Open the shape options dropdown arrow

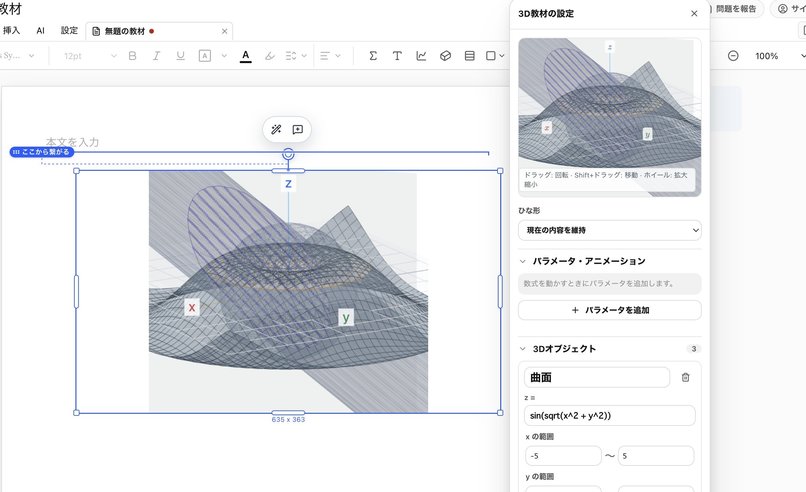tap(502, 56)
